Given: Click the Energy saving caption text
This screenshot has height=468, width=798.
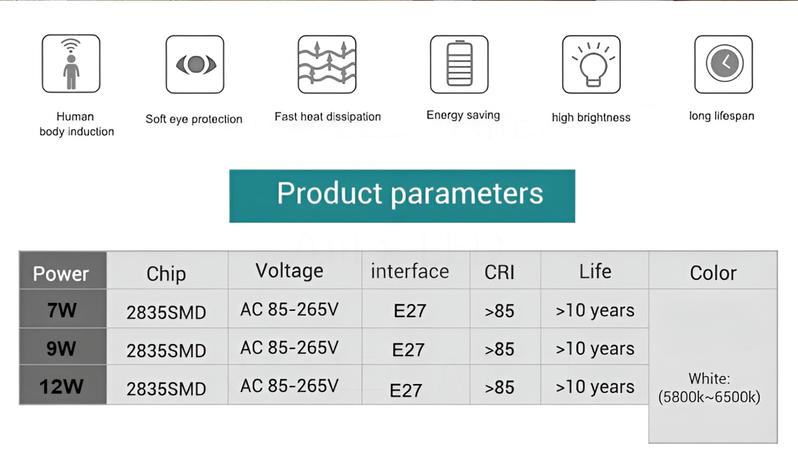Looking at the screenshot, I should pos(463,115).
